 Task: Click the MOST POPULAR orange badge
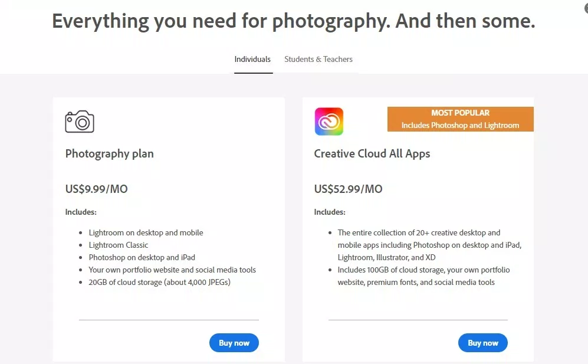460,113
